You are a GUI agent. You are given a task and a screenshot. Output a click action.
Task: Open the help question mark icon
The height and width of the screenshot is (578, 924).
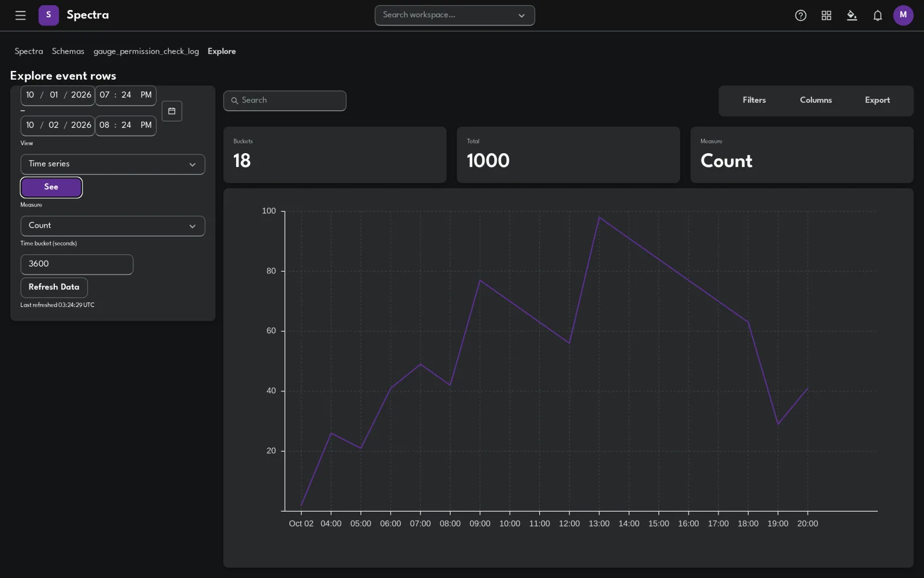tap(800, 16)
